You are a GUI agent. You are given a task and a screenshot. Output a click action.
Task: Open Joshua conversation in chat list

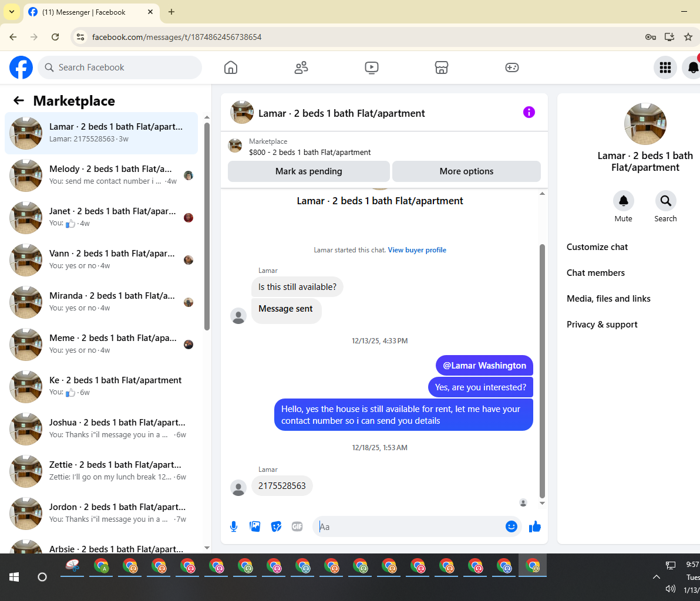pyautogui.click(x=102, y=429)
